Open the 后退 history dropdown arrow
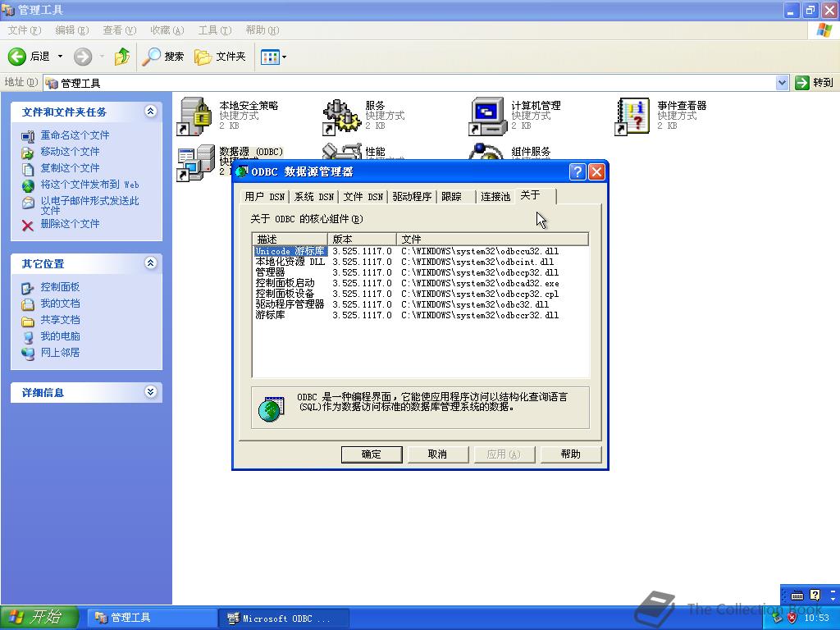 [60, 57]
